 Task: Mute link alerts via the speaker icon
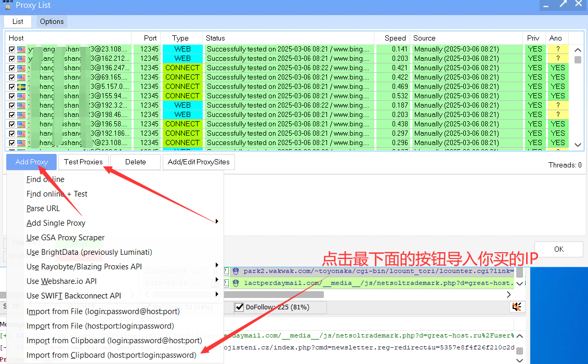[x=517, y=307]
